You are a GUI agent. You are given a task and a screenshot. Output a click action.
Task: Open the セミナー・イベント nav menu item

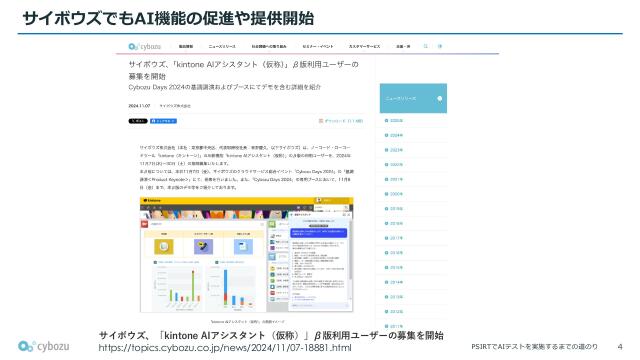pyautogui.click(x=318, y=47)
